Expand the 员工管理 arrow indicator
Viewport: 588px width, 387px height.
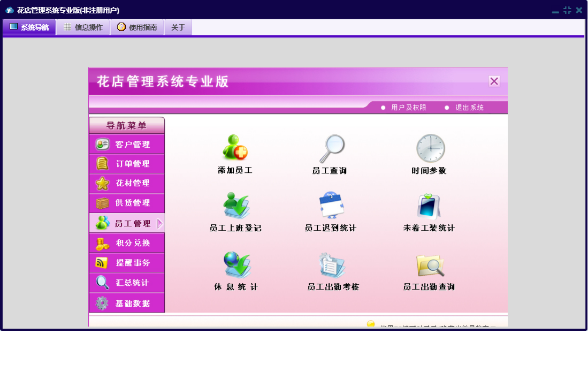(160, 224)
